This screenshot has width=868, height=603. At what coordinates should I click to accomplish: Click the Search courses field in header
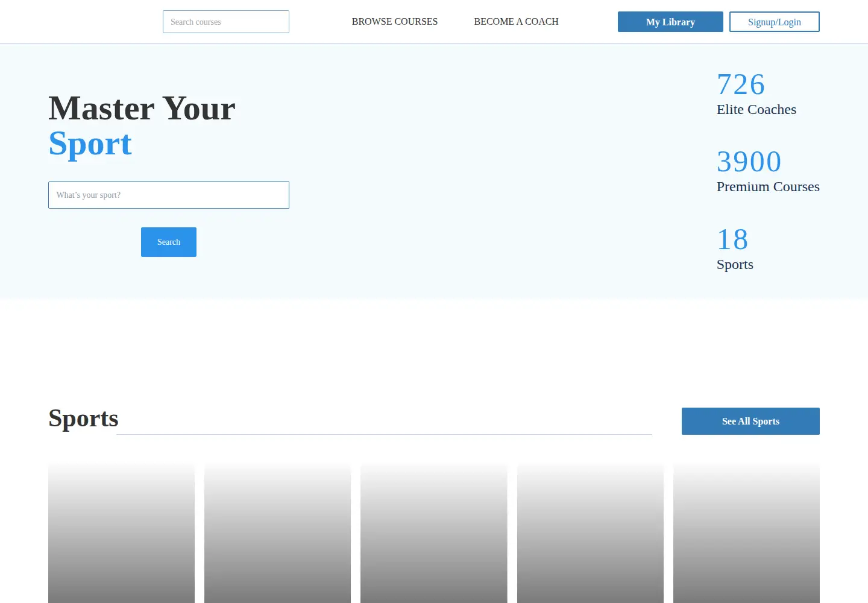click(x=226, y=22)
